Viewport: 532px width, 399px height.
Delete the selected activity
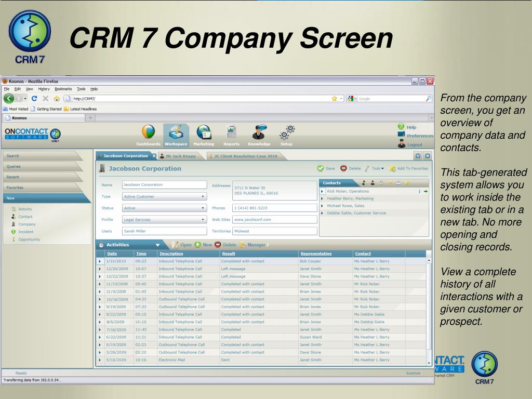pos(225,245)
